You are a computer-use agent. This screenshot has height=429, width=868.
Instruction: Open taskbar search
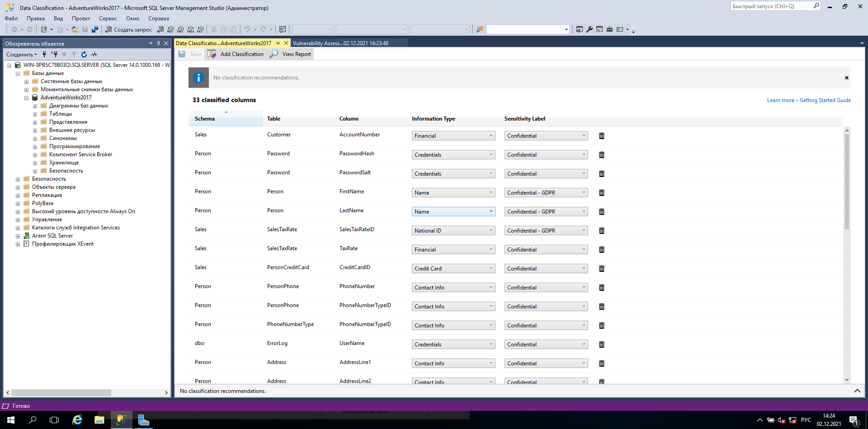point(33,420)
